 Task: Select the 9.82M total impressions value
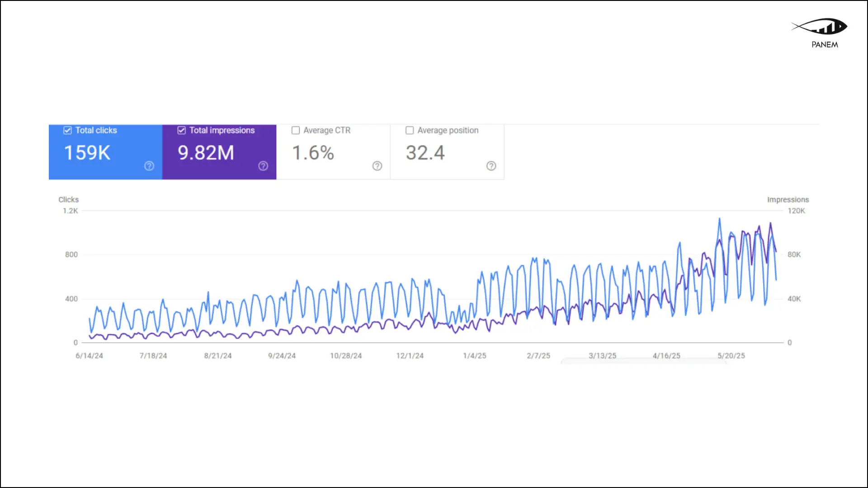206,153
